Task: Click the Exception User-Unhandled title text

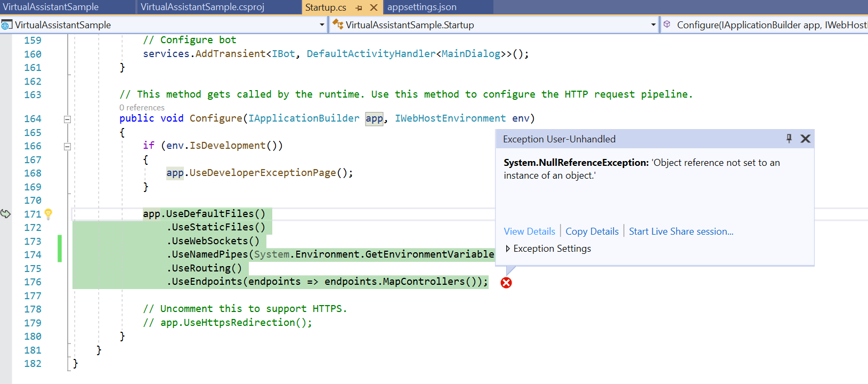Action: tap(559, 139)
